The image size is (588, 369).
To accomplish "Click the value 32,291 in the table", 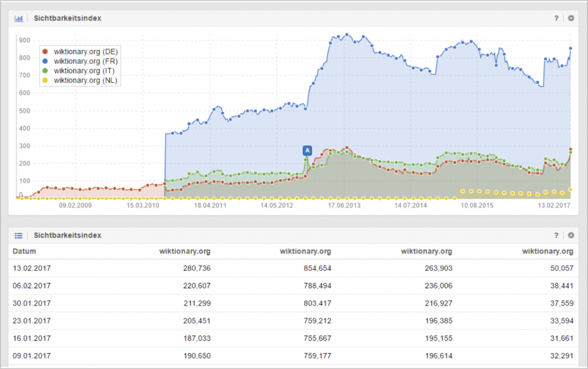I will 562,356.
